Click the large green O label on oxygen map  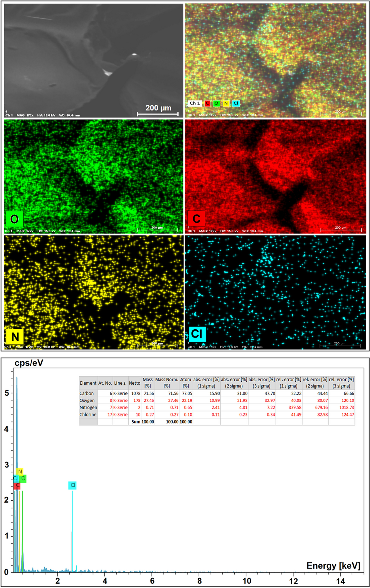pos(14,219)
